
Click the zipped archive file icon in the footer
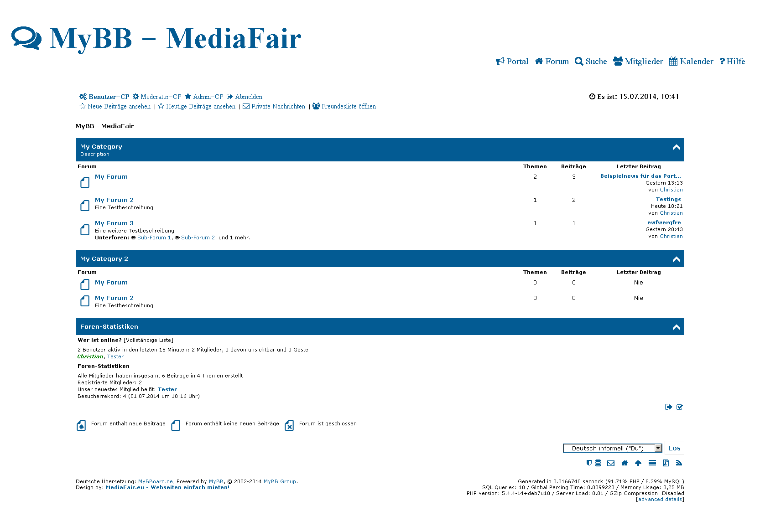666,463
